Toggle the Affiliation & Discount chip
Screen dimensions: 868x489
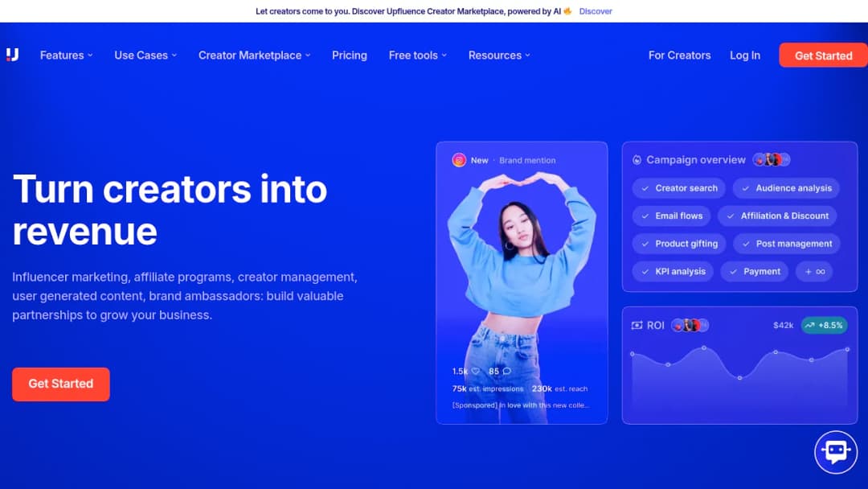click(777, 216)
